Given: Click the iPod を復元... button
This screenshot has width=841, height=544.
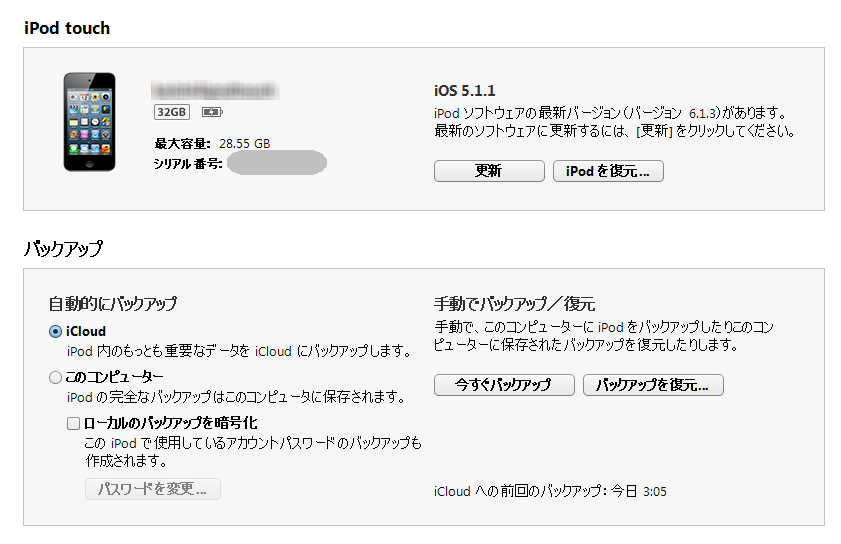Looking at the screenshot, I should (608, 171).
